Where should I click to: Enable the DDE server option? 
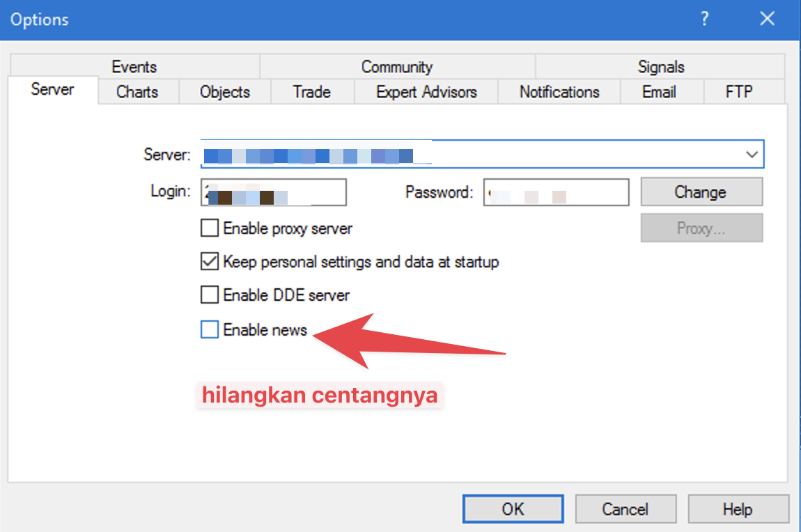pos(209,295)
